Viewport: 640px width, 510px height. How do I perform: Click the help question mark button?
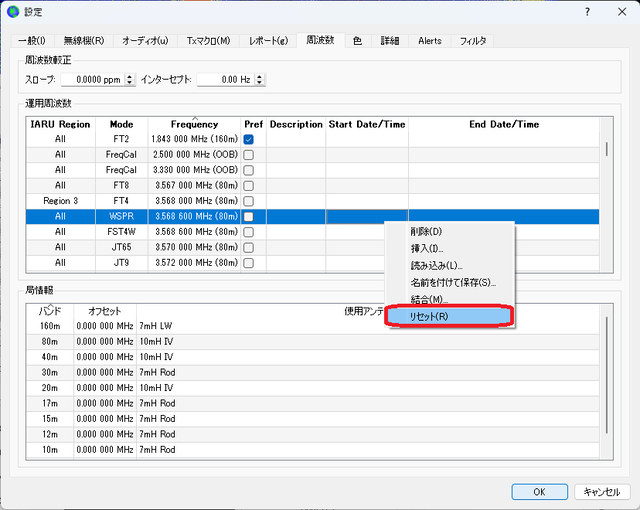[x=587, y=12]
